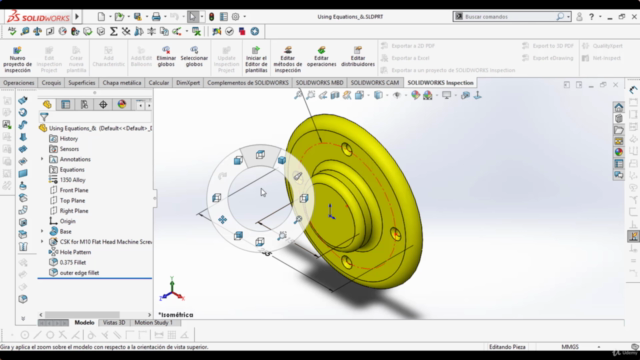Open DisplayManager color sphere tab
This screenshot has height=360, width=640.
tap(122, 104)
